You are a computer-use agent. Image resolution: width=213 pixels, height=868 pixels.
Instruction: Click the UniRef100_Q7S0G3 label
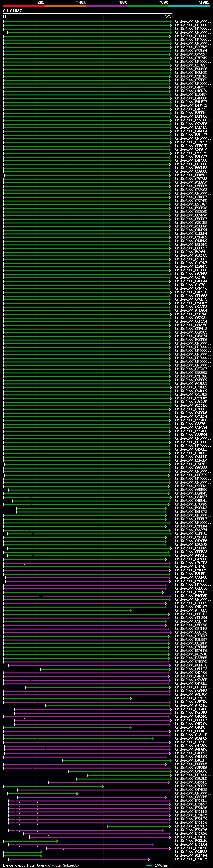(191, 190)
